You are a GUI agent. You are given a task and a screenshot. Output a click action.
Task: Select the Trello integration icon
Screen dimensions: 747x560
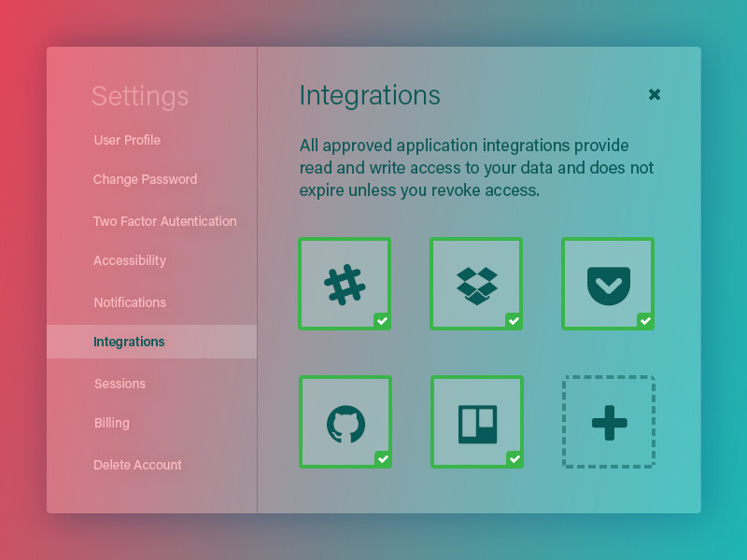pyautogui.click(x=476, y=422)
